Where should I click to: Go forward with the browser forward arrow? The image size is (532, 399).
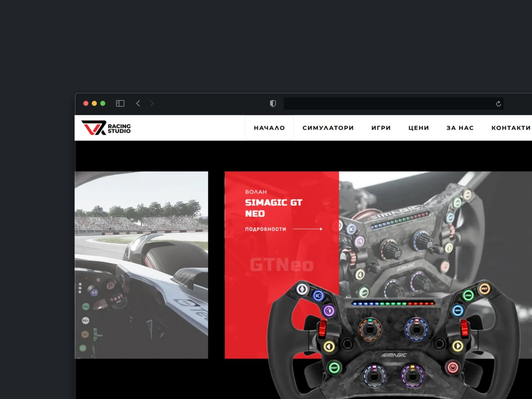152,103
